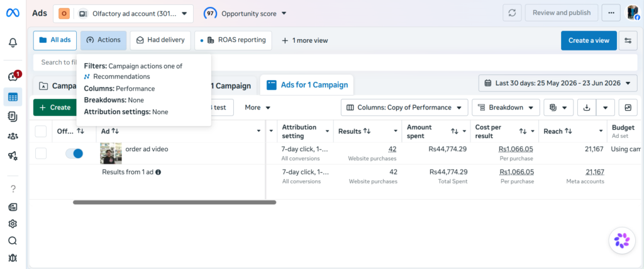Tick the select-all checkbox in table header
The width and height of the screenshot is (644, 269).
[41, 131]
